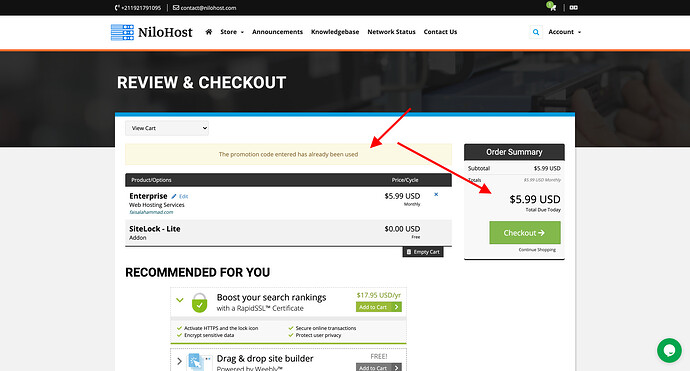Click the Price/Cycle column header

(405, 180)
